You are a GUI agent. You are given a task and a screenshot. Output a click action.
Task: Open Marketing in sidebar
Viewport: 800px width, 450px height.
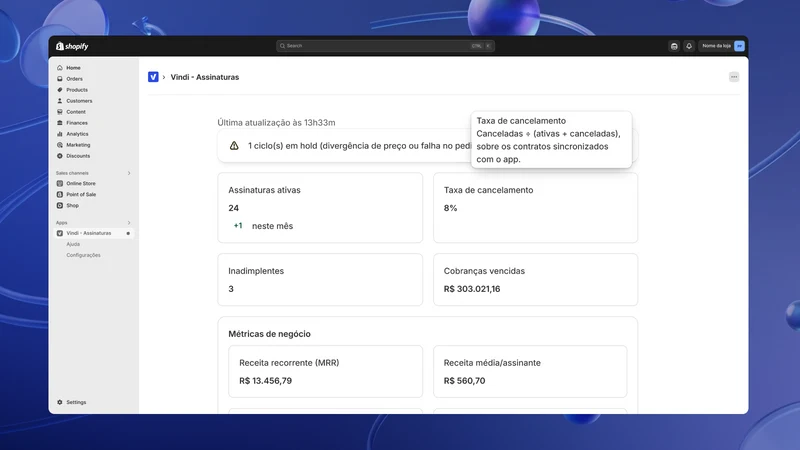point(78,145)
